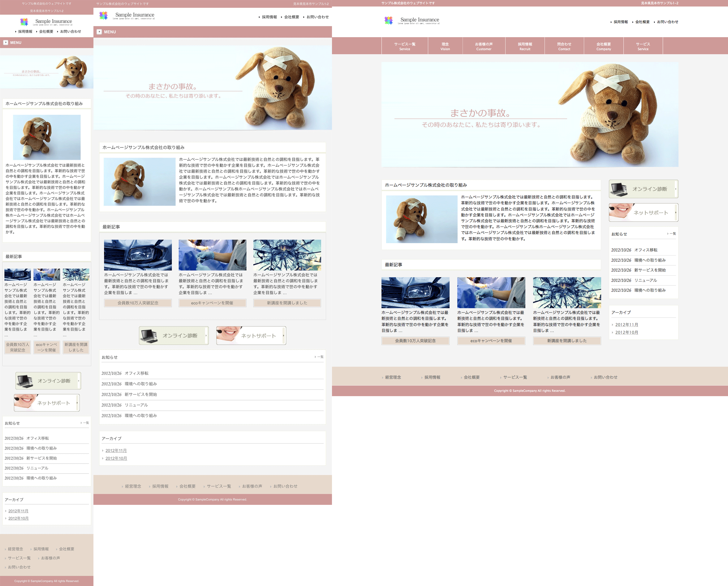Select the 会社概要 Company navigation tab

(603, 46)
